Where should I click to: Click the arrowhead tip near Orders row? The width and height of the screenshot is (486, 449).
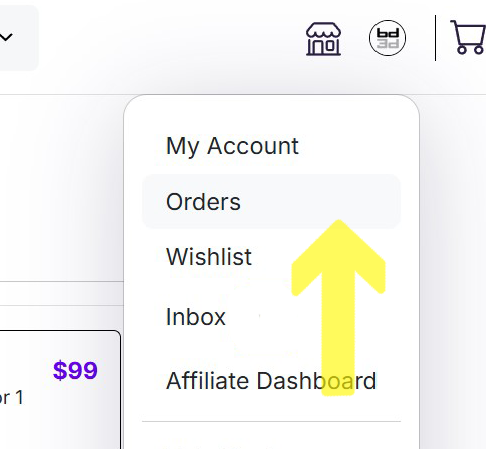[338, 223]
